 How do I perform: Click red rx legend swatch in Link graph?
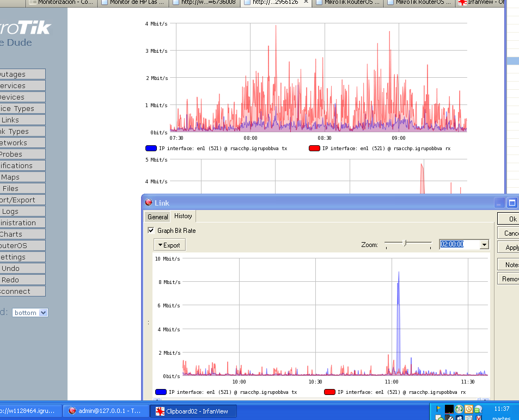(x=329, y=392)
